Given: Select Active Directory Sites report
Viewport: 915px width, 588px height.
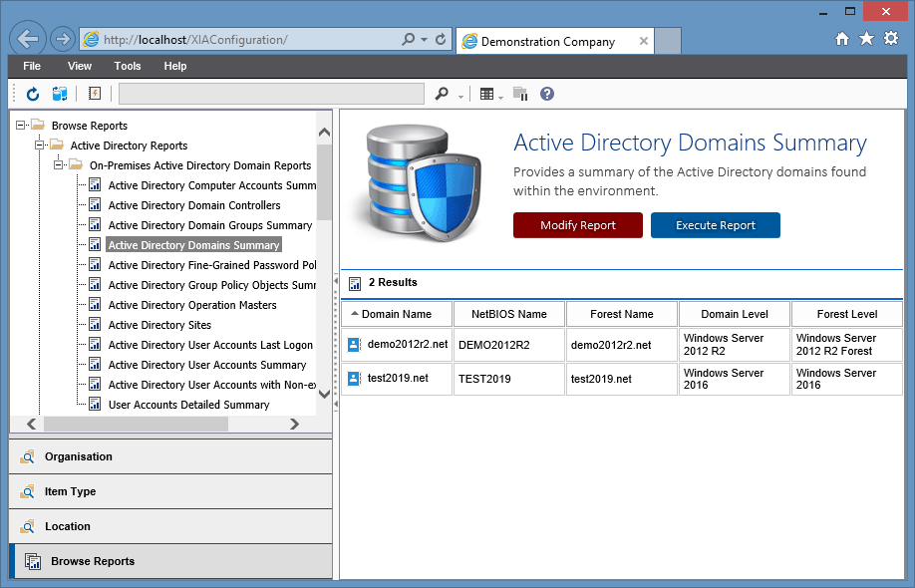Looking at the screenshot, I should pos(159,325).
